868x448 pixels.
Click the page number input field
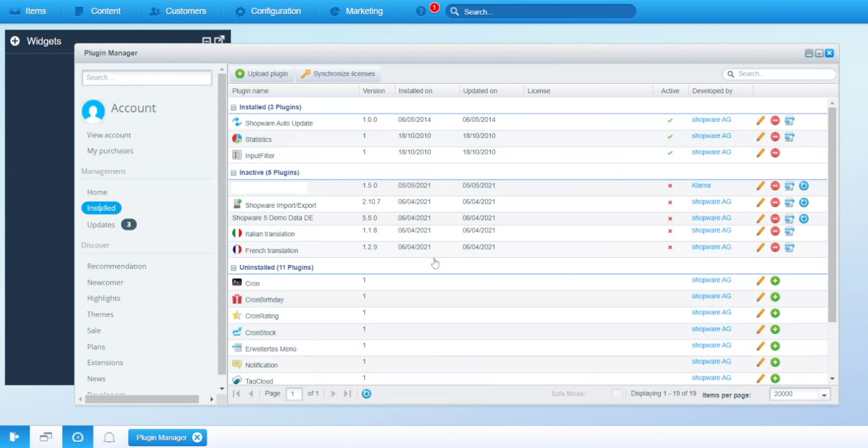[x=294, y=394]
